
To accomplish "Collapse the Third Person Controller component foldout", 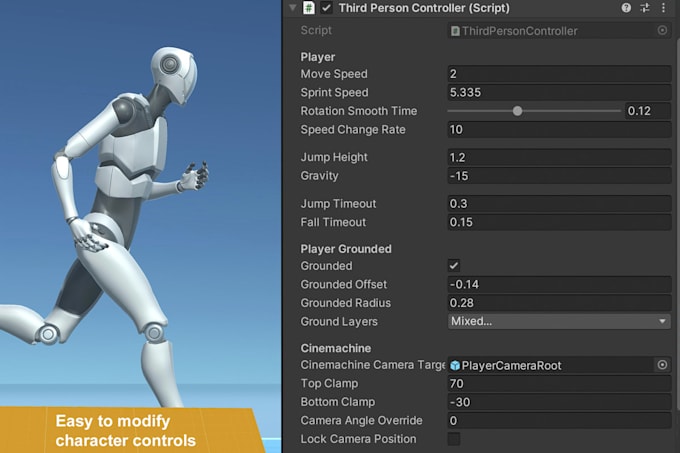I will 293,8.
